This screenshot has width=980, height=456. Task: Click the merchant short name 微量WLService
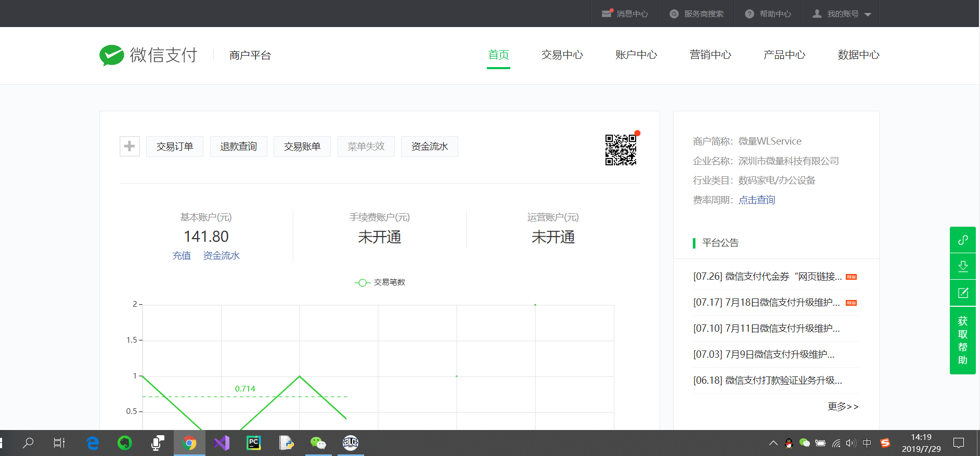(x=770, y=141)
